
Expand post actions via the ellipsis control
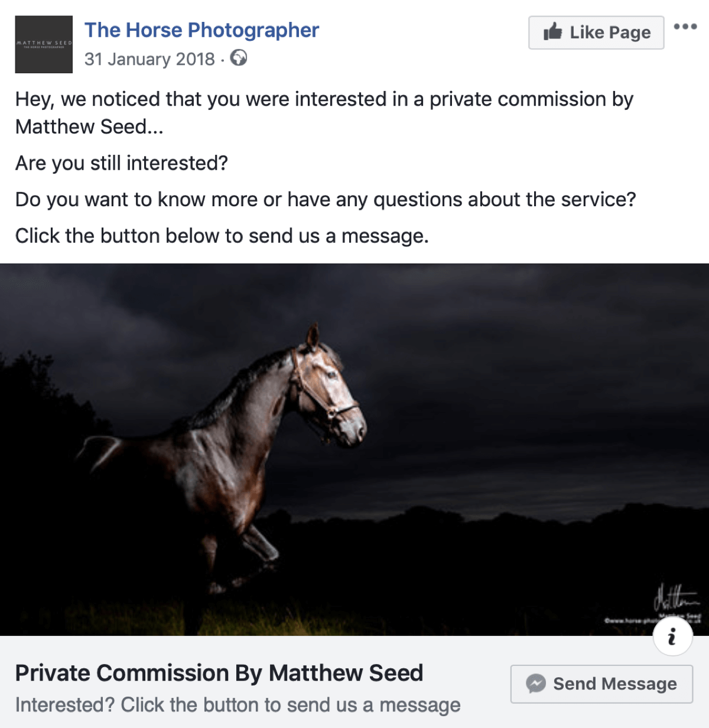(x=686, y=25)
